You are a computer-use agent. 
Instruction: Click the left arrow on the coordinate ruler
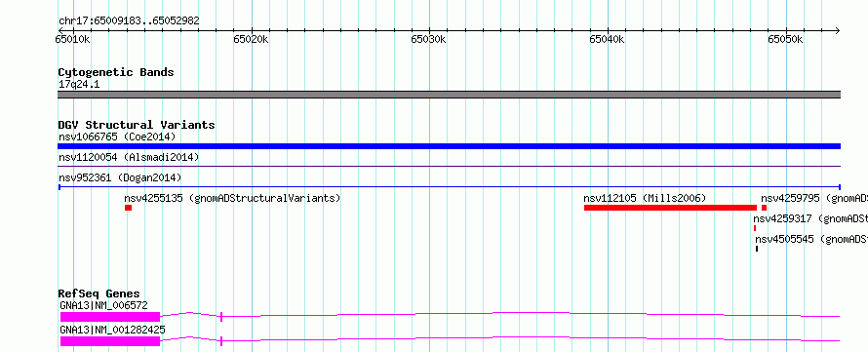coord(61,30)
